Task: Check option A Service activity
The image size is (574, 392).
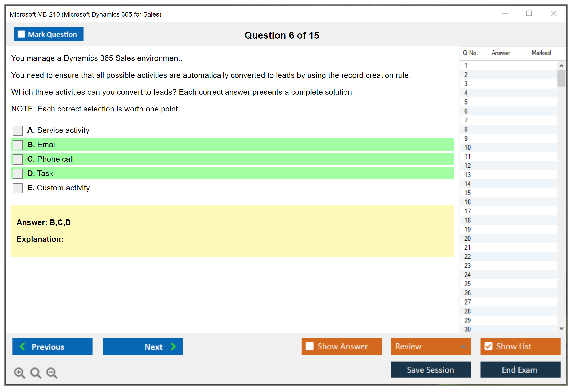Action: [18, 130]
